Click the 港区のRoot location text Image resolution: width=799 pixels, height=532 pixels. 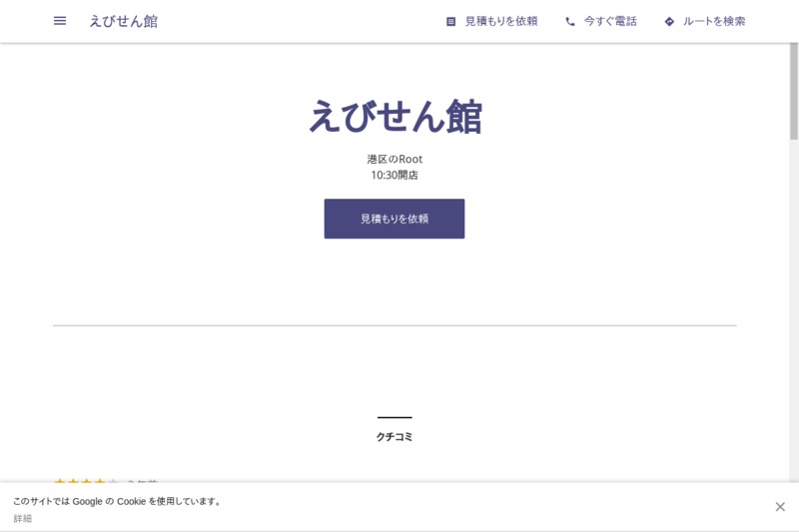(395, 159)
